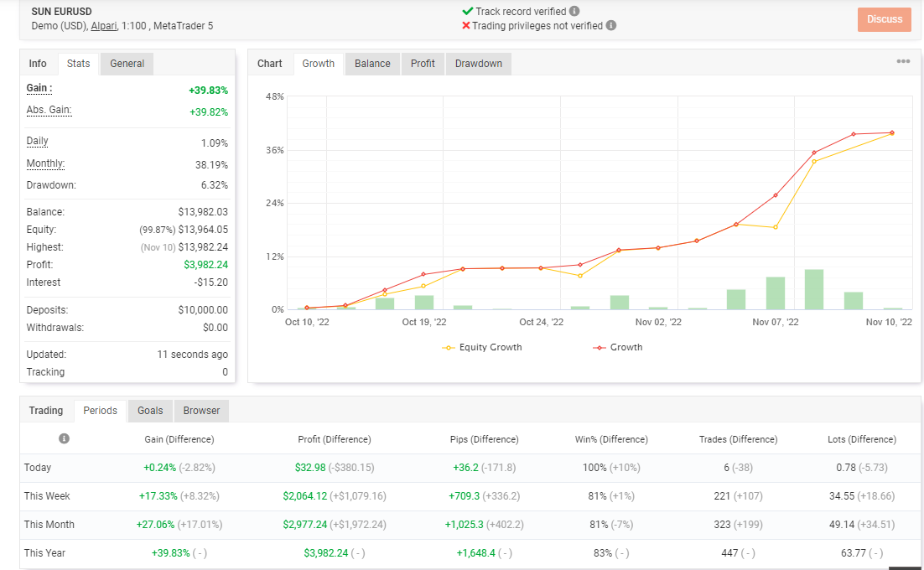Open the Profit chart tab
The height and width of the screenshot is (570, 924).
coord(423,64)
